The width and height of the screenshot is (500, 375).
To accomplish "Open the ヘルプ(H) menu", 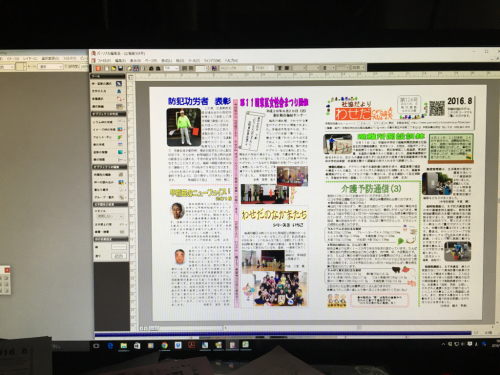I will [x=231, y=61].
